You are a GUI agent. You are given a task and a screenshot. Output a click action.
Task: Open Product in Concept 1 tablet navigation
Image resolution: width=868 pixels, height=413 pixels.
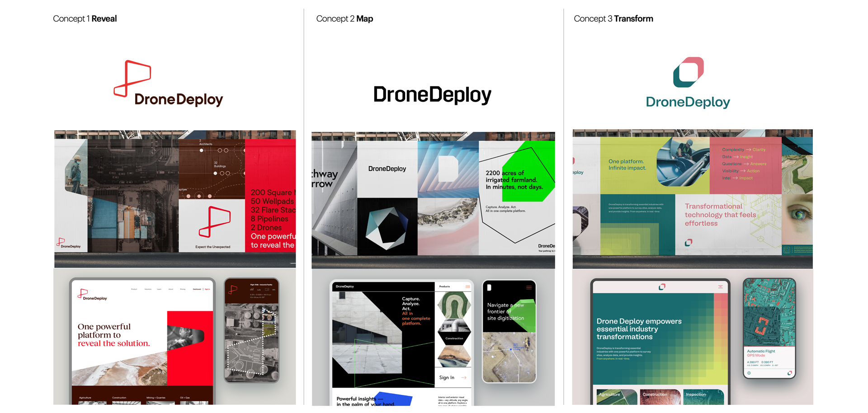[x=134, y=289]
